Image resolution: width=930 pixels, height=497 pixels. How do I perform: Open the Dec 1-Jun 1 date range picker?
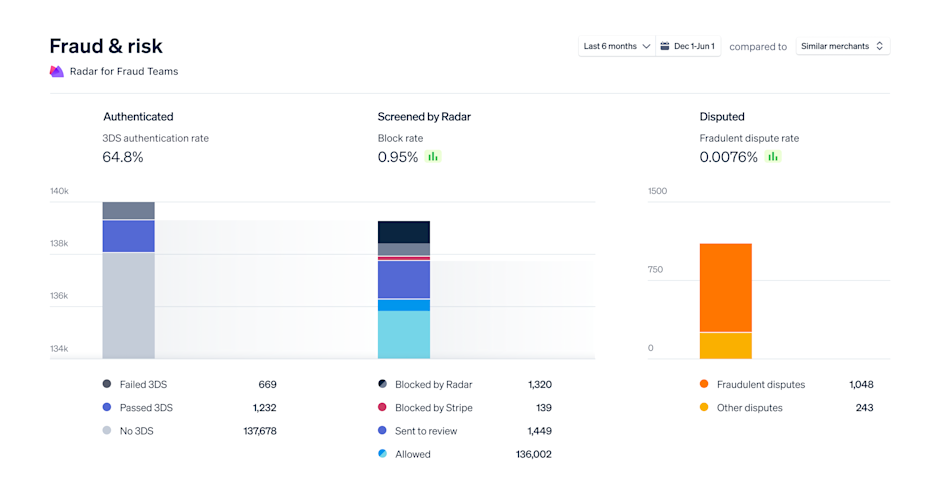[688, 46]
